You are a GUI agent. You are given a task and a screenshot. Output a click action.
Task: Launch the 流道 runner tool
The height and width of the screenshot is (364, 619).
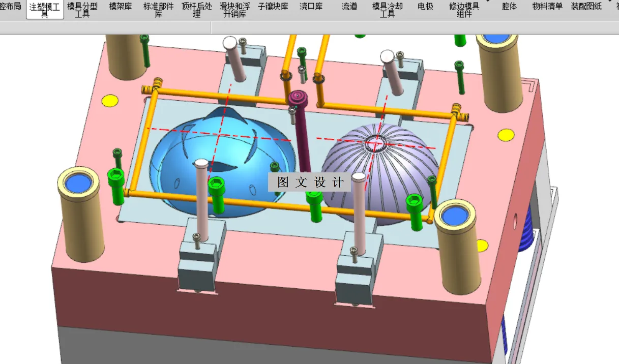[x=348, y=7]
